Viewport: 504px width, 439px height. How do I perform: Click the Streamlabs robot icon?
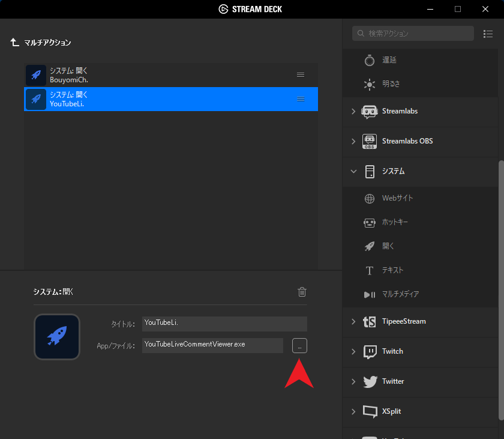(x=370, y=112)
